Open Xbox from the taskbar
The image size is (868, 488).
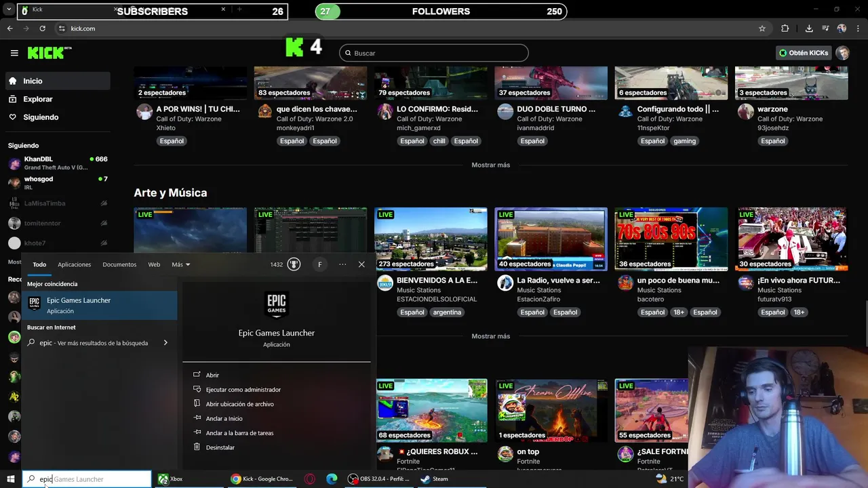pos(171,479)
